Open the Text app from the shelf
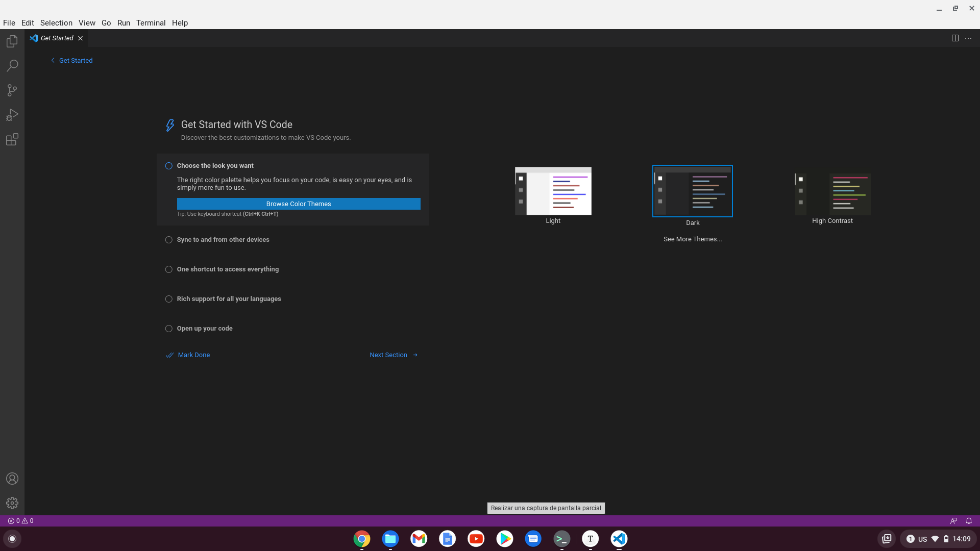This screenshot has height=551, width=980. (x=591, y=539)
